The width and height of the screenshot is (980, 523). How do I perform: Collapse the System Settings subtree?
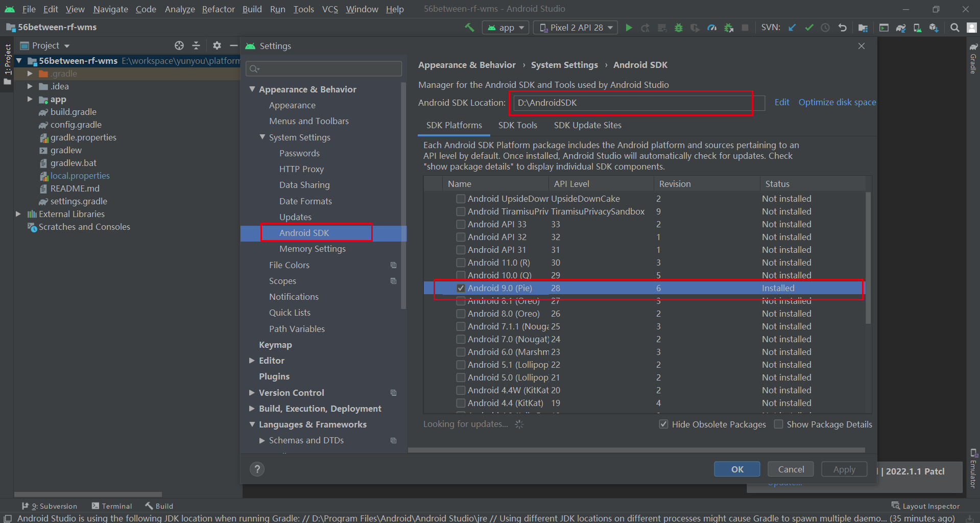pos(262,137)
